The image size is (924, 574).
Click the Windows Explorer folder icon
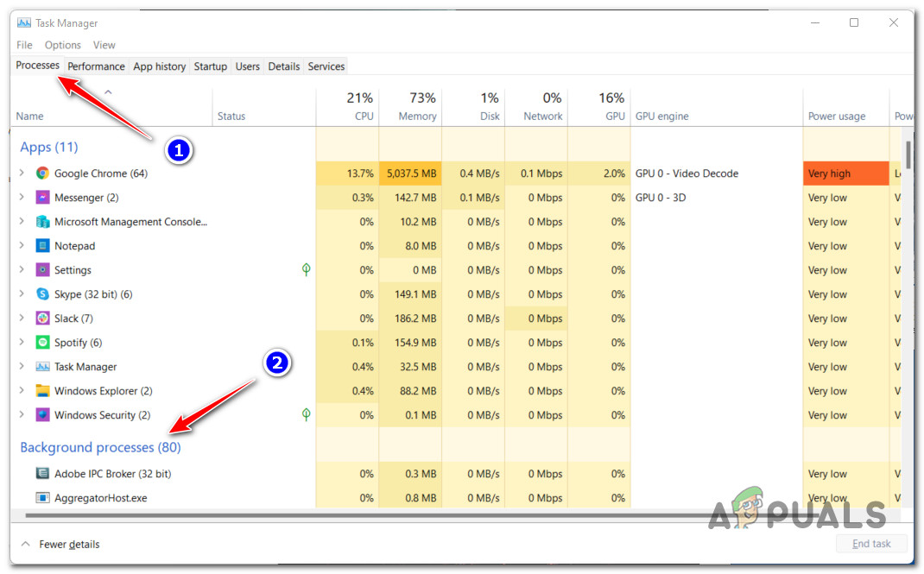tap(42, 390)
